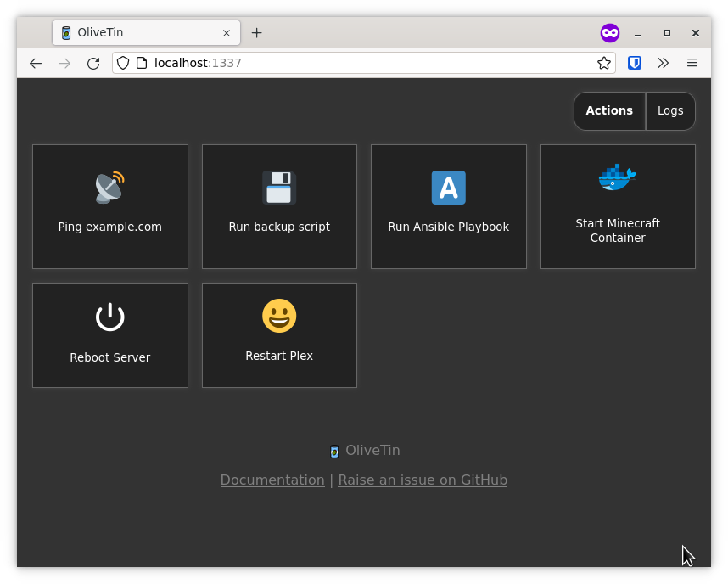Bookmark this page with the star
Screen dimensions: 728x584
[604, 63]
